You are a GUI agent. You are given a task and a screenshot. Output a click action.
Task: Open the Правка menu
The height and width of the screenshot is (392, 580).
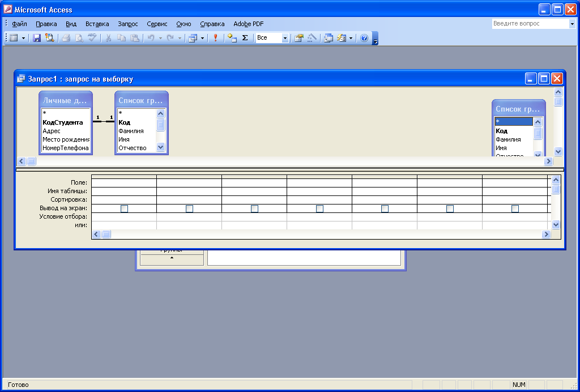point(46,24)
